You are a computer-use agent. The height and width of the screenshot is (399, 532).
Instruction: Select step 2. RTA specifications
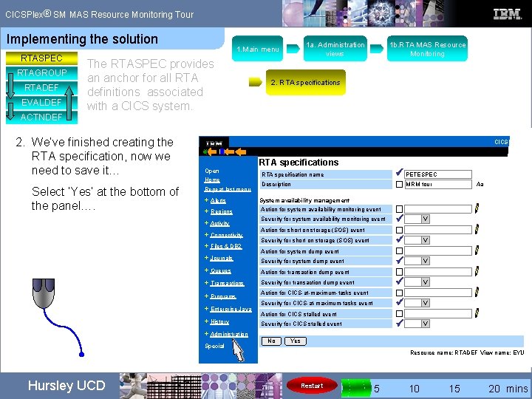coord(306,83)
